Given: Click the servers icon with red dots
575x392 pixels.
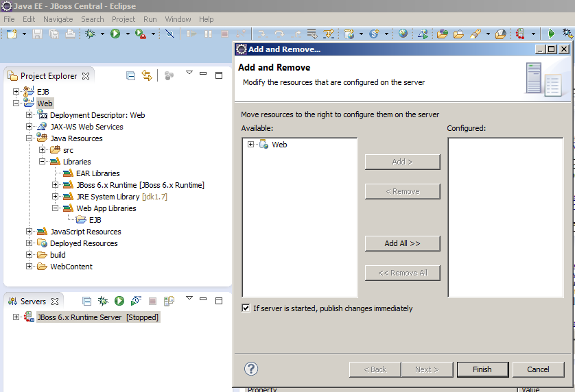Looking at the screenshot, I should (520, 34).
